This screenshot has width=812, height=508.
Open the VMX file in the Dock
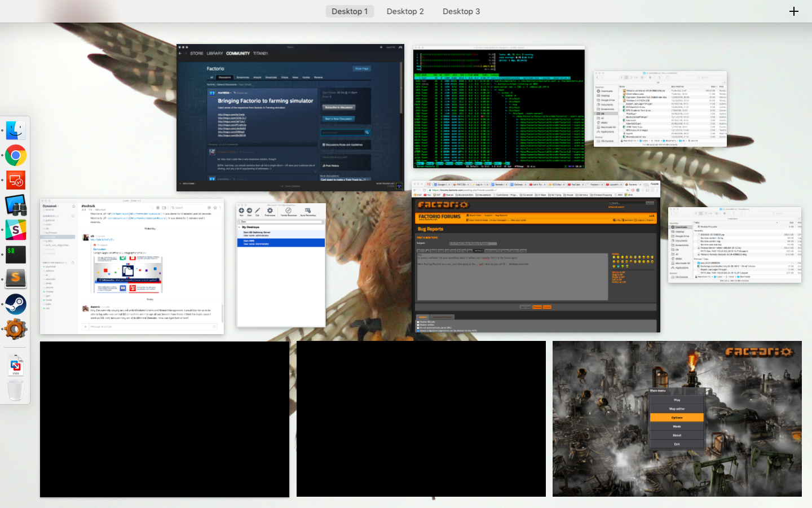tap(16, 366)
